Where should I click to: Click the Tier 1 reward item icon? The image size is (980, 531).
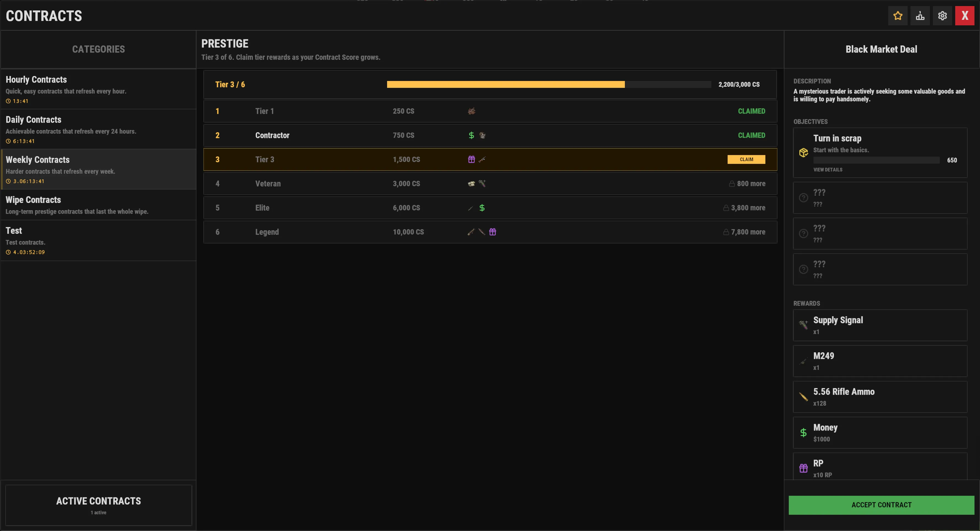pyautogui.click(x=471, y=111)
